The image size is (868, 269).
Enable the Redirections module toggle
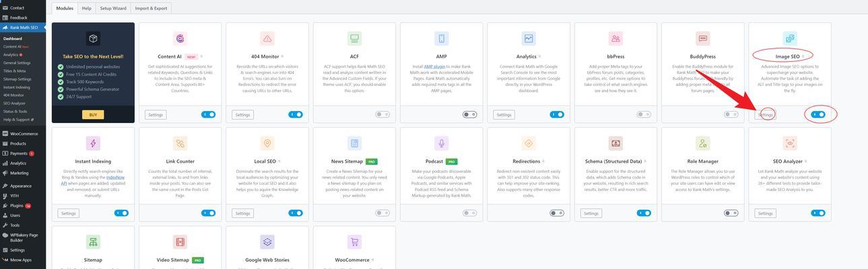click(x=557, y=213)
